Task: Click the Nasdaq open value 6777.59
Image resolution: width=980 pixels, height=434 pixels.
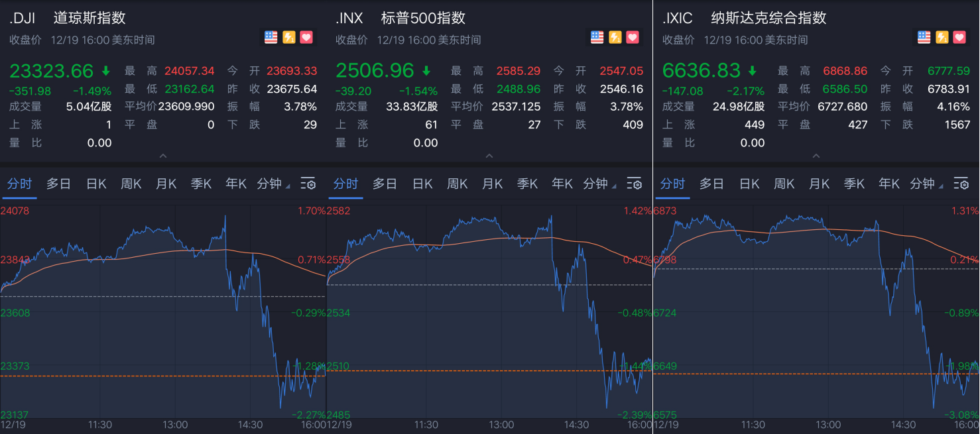Action: pos(949,71)
